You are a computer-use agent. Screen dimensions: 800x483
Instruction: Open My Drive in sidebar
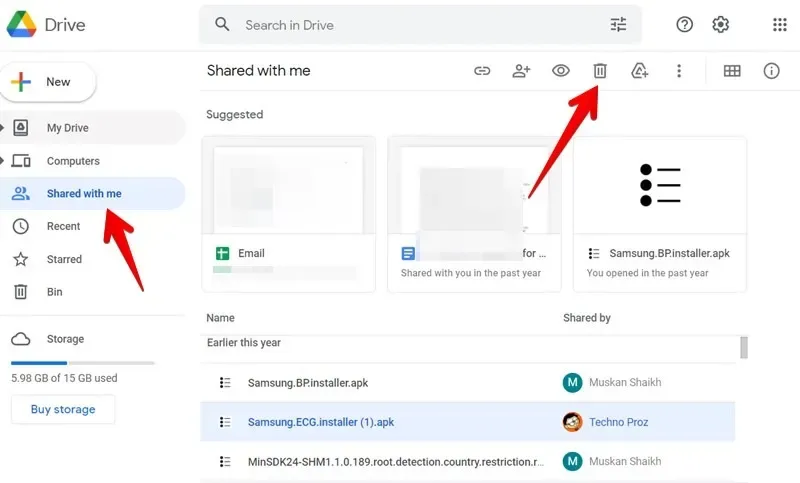pos(92,128)
